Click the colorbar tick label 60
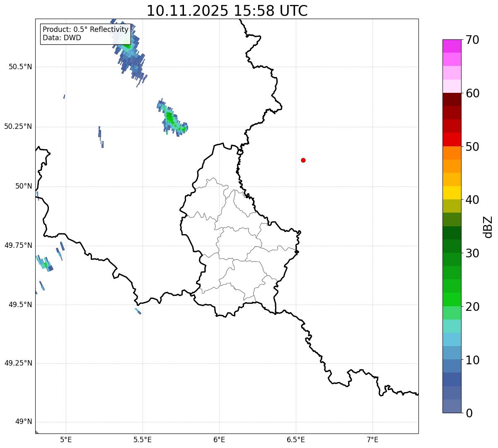 tap(472, 93)
